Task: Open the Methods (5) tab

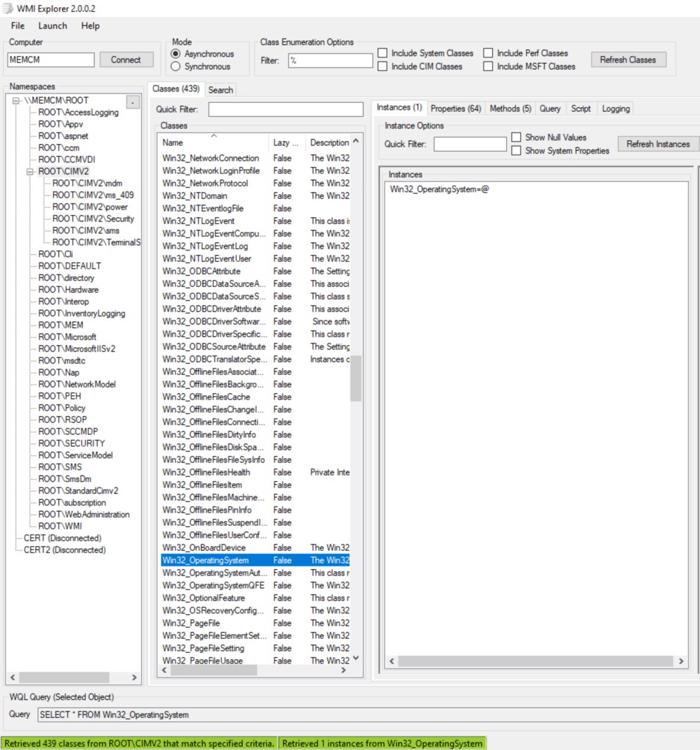Action: click(x=510, y=109)
